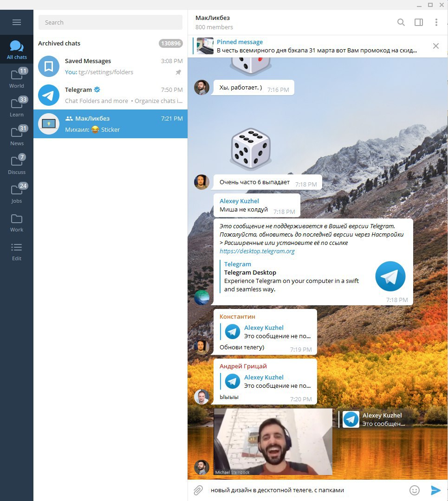Click the 7:18 PM timestamp on unsupported message
This screenshot has width=448, height=501.
(397, 300)
